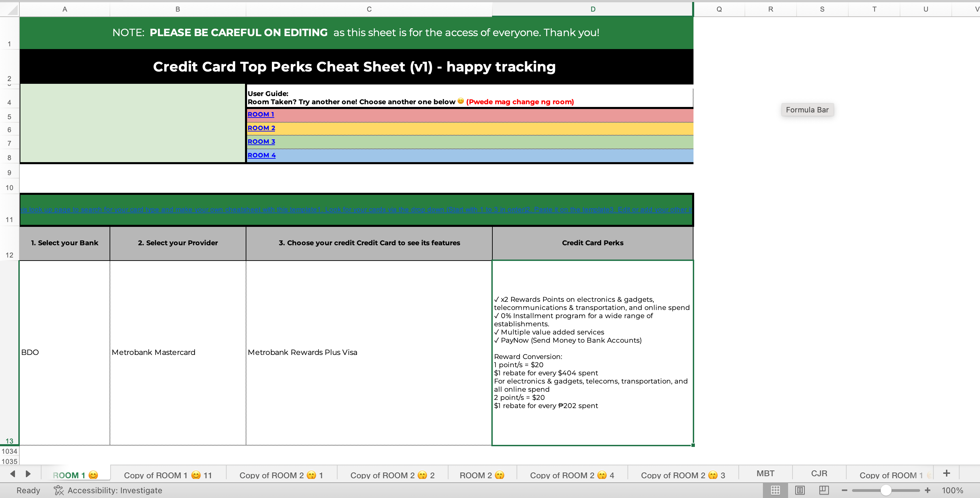Follow the ROOM 2 hyperlink
The image size is (980, 498).
click(261, 128)
